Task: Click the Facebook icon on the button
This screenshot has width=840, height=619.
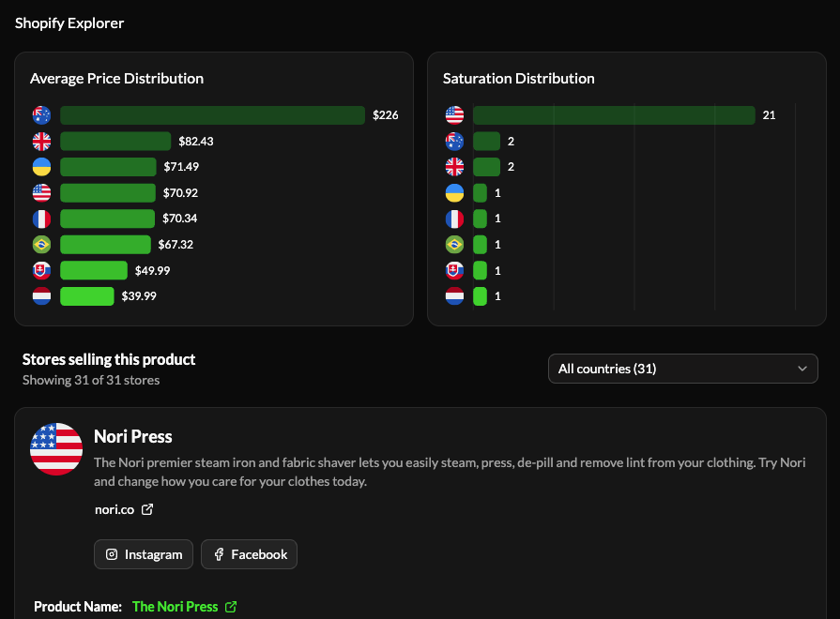Action: tap(219, 554)
